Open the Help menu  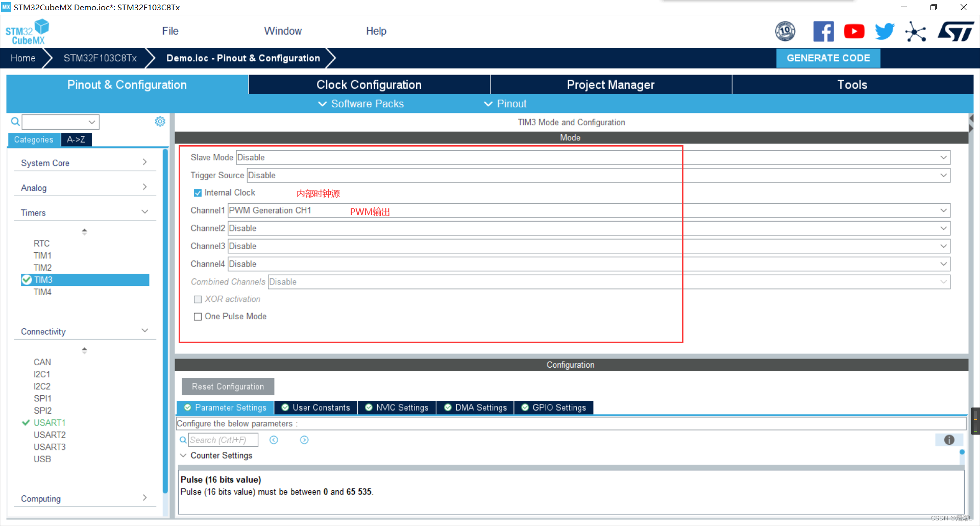pyautogui.click(x=376, y=31)
